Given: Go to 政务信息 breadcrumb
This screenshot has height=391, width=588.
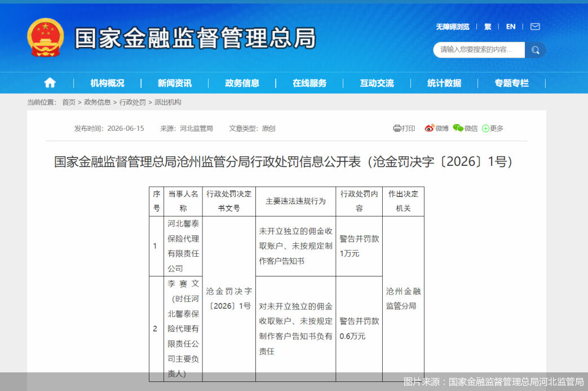Looking at the screenshot, I should pos(97,102).
